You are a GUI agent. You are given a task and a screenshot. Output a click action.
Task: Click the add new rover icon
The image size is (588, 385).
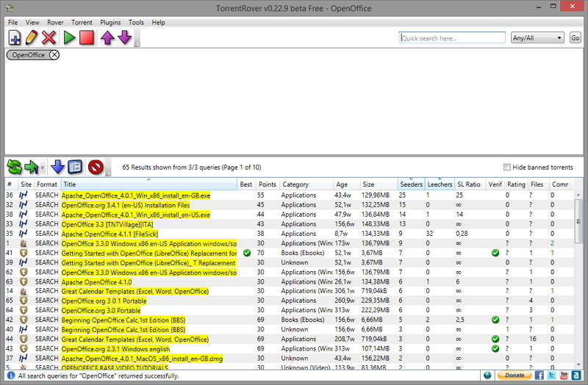[x=14, y=38]
